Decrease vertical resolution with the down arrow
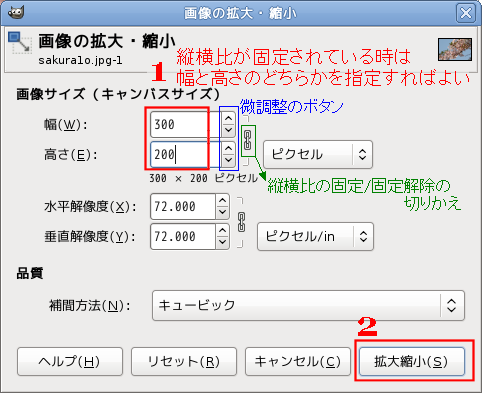The height and width of the screenshot is (393, 482). 222,242
